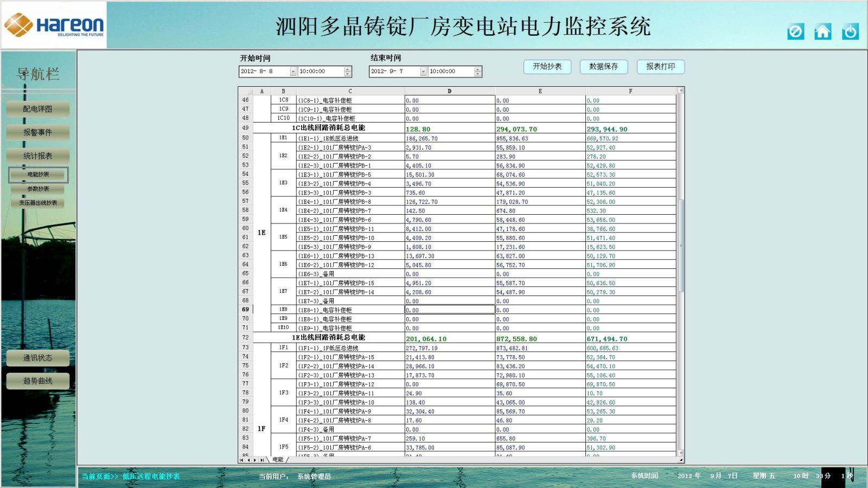The height and width of the screenshot is (488, 868).
Task: Adjust start time spinner
Action: tap(347, 72)
